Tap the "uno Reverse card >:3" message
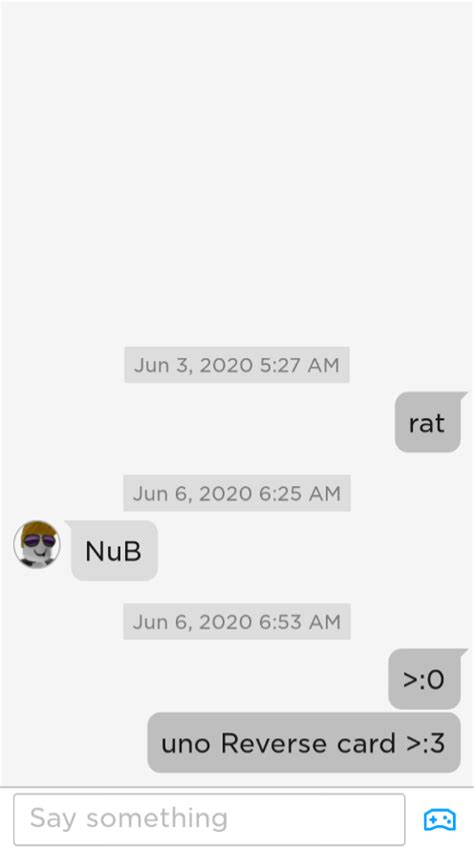Image resolution: width=474 pixels, height=852 pixels. pos(304,743)
